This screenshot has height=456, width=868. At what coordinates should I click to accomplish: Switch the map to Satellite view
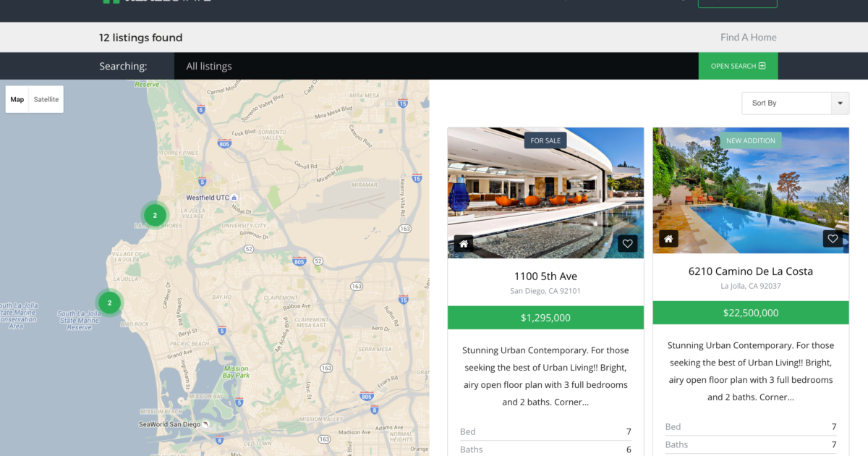tap(46, 99)
